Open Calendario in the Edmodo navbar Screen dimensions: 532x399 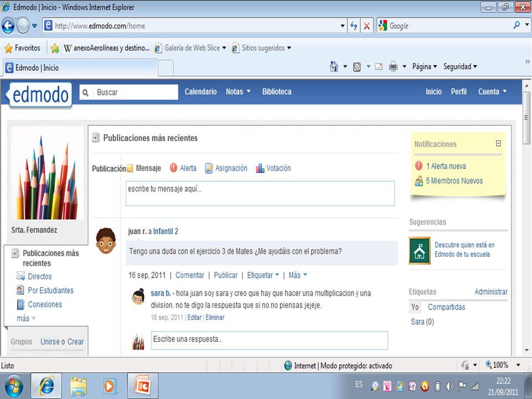(x=201, y=91)
